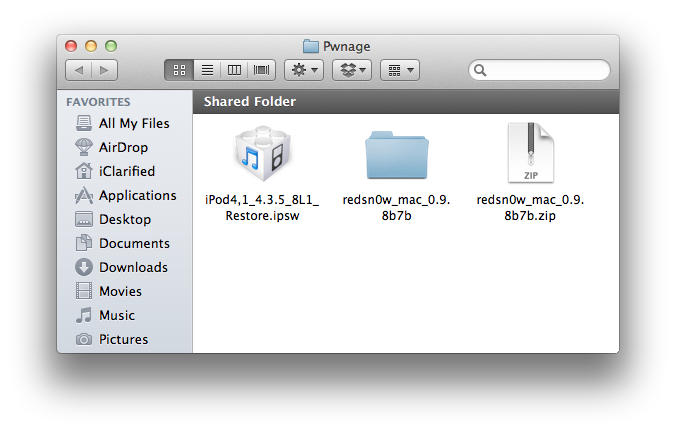Open the Dropbox toolbar dropdown
This screenshot has height=432, width=676.
(x=351, y=70)
